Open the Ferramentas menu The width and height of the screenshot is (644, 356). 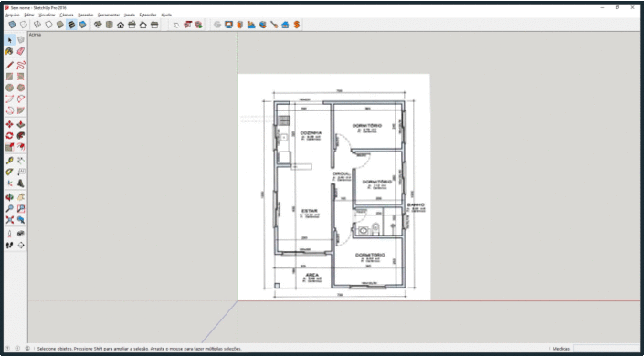click(109, 15)
